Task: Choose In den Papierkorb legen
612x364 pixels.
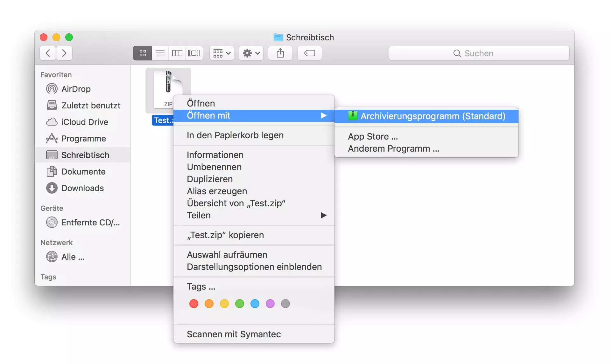Action: (254, 135)
